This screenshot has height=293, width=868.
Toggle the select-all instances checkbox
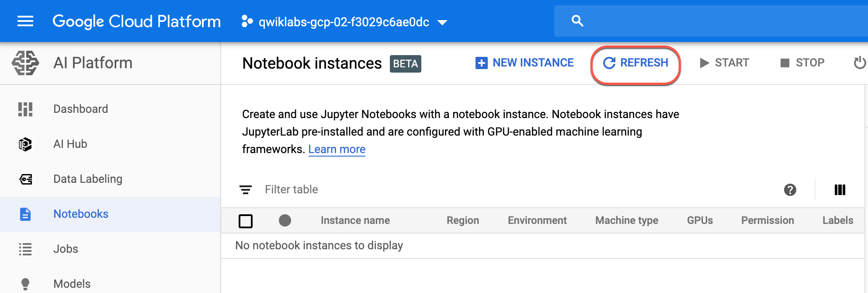pyautogui.click(x=246, y=221)
